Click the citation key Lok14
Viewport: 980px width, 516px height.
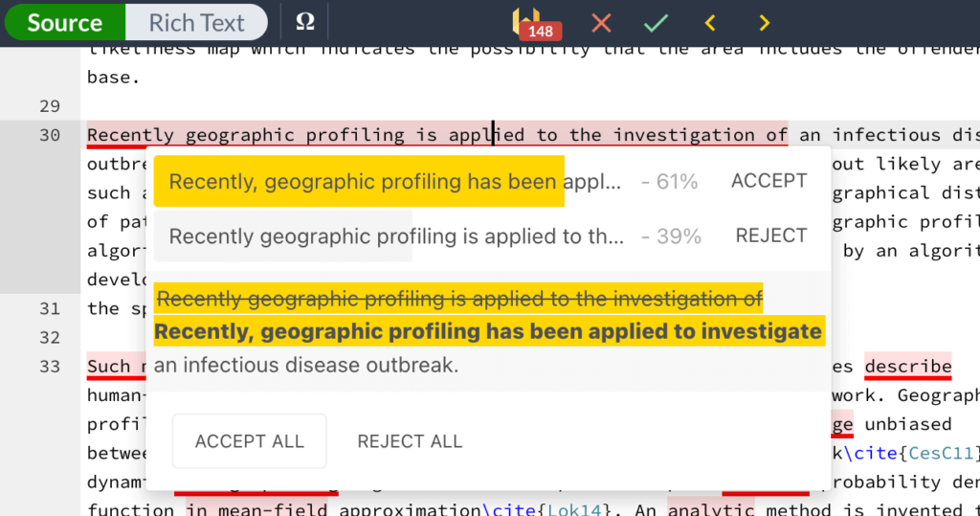coord(574,509)
